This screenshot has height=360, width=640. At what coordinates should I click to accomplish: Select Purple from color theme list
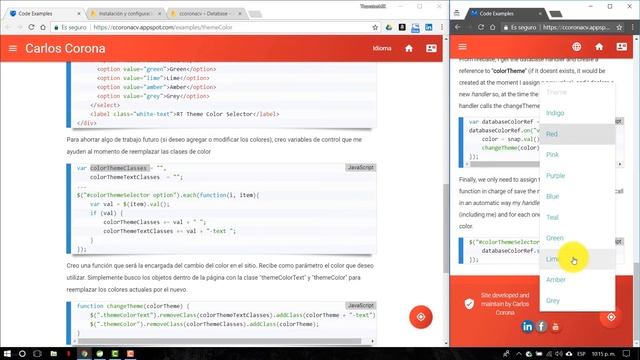tap(577, 176)
